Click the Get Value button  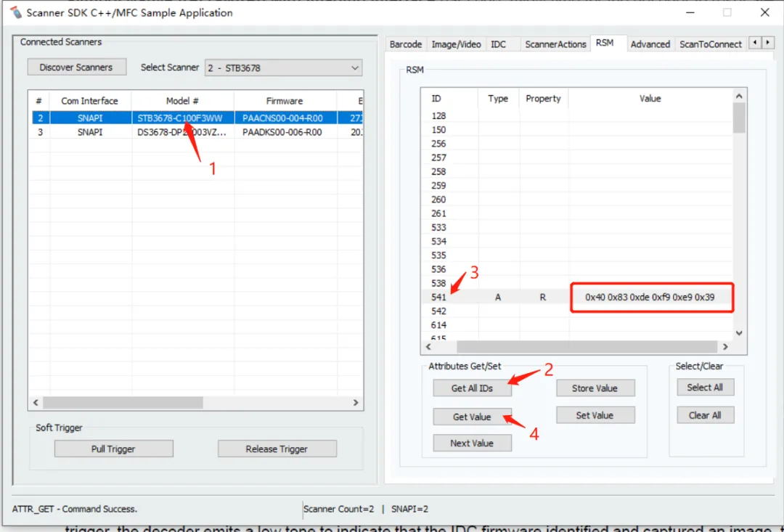point(472,417)
